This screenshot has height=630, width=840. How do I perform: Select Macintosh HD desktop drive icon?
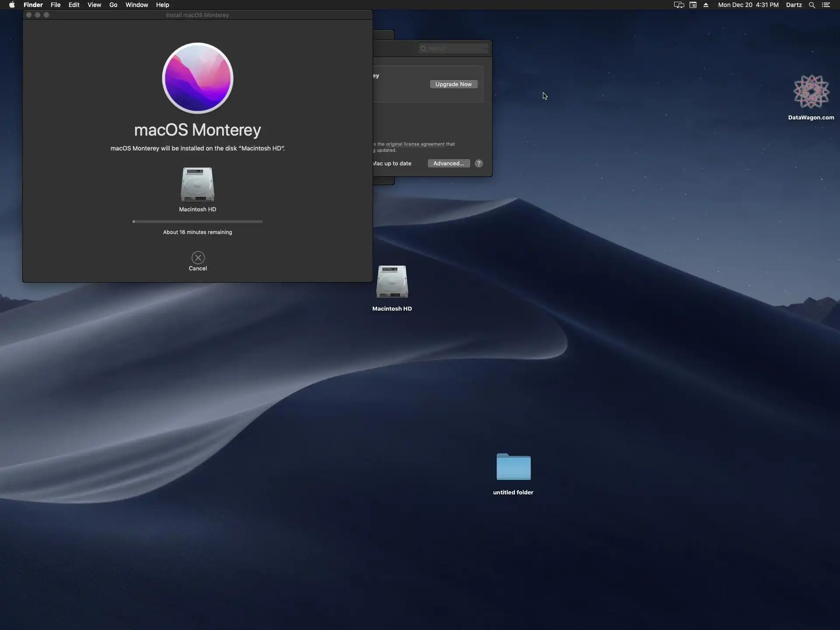[x=392, y=282]
